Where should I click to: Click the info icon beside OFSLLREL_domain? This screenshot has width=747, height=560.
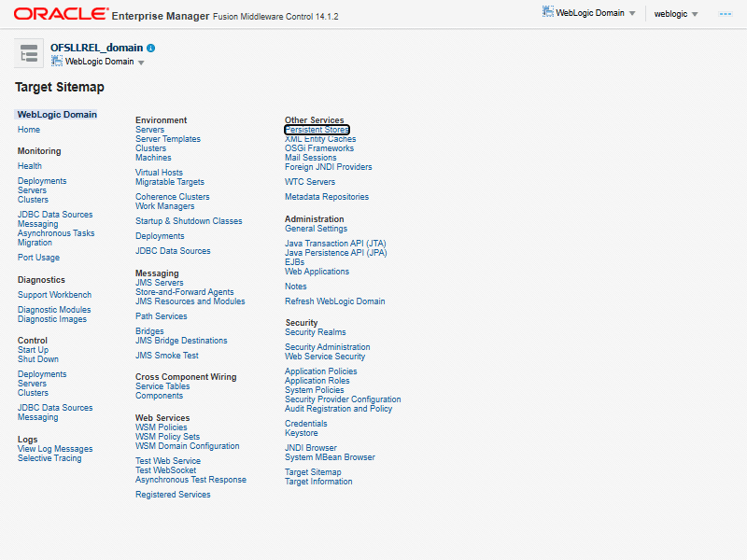[151, 48]
